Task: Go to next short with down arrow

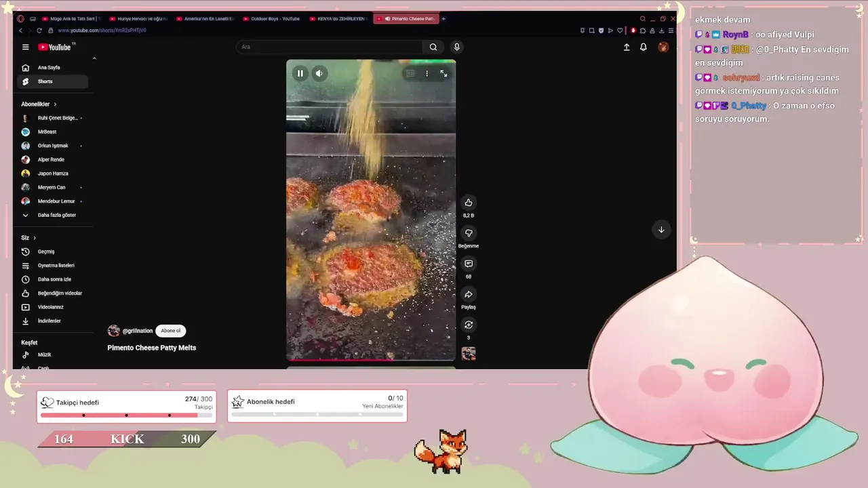Action: coord(661,230)
